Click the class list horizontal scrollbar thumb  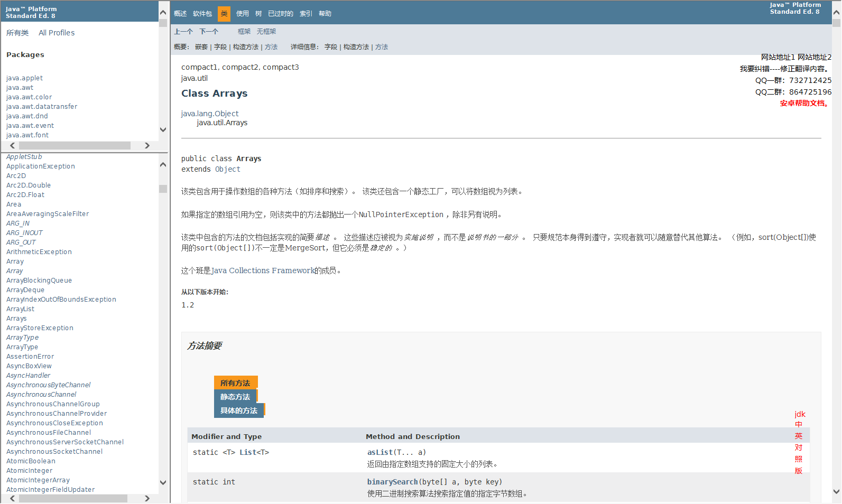pos(73,498)
